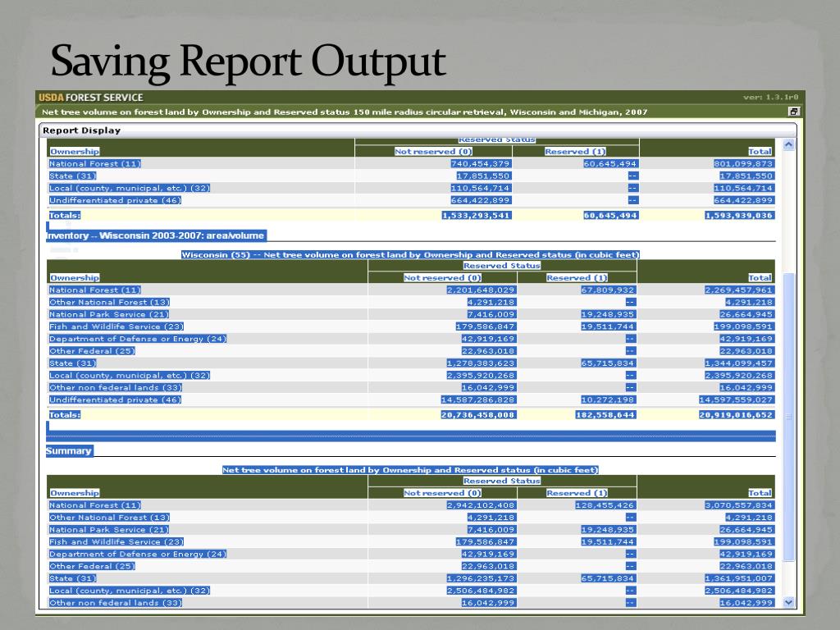Click the value 2,269,457,961

pyautogui.click(x=739, y=290)
